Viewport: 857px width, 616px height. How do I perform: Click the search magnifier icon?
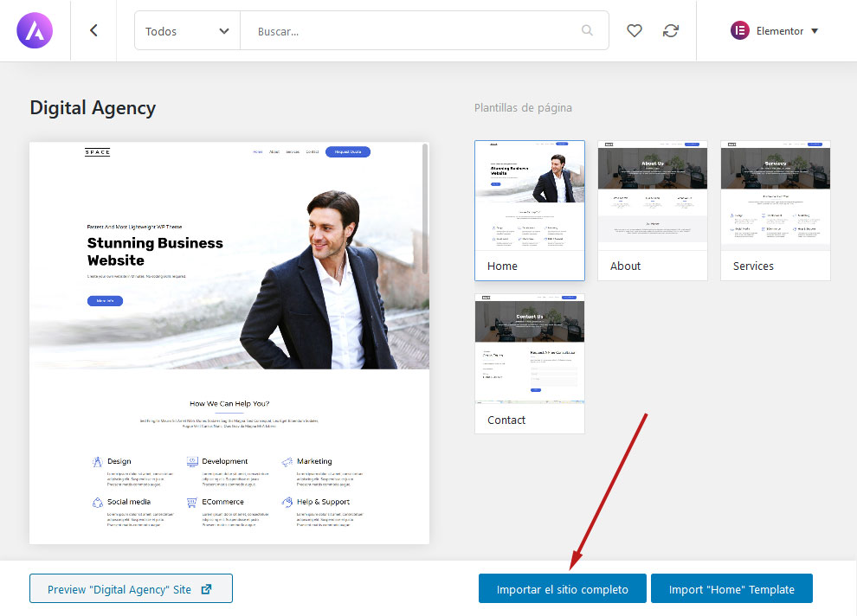[x=588, y=30]
